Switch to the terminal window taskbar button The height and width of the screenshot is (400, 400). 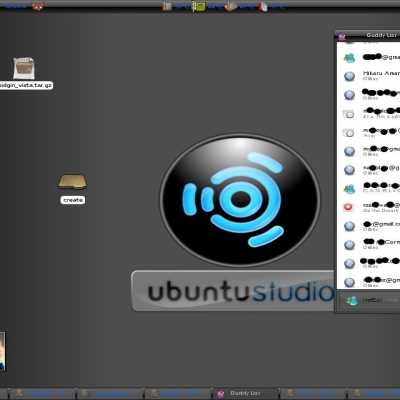pyautogui.click(x=110, y=394)
